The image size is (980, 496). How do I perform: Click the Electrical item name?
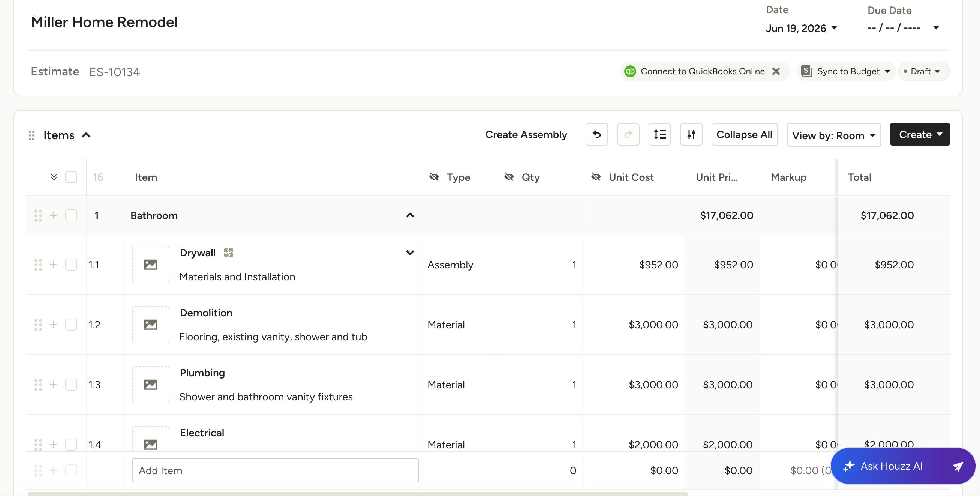pos(202,433)
